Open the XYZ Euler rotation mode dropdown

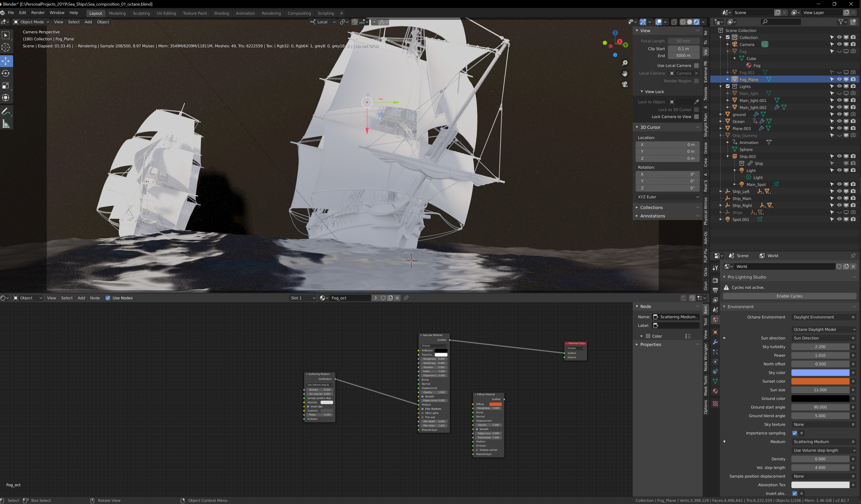(x=668, y=197)
